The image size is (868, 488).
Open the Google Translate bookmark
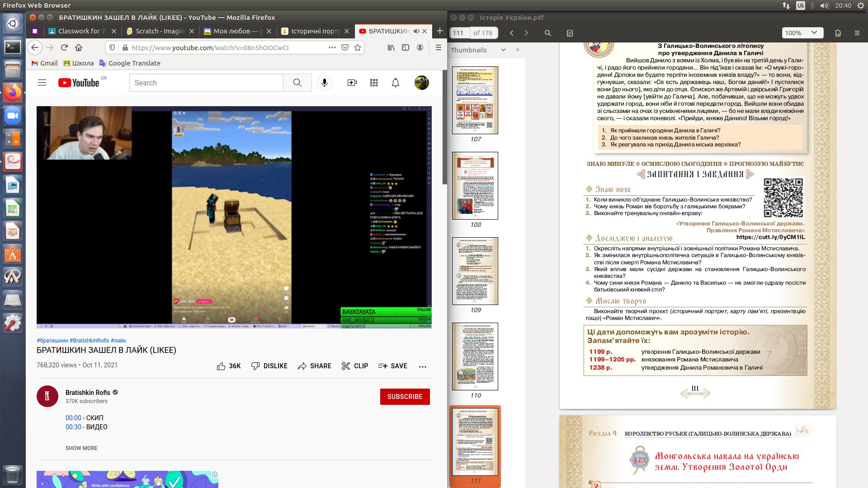(130, 63)
